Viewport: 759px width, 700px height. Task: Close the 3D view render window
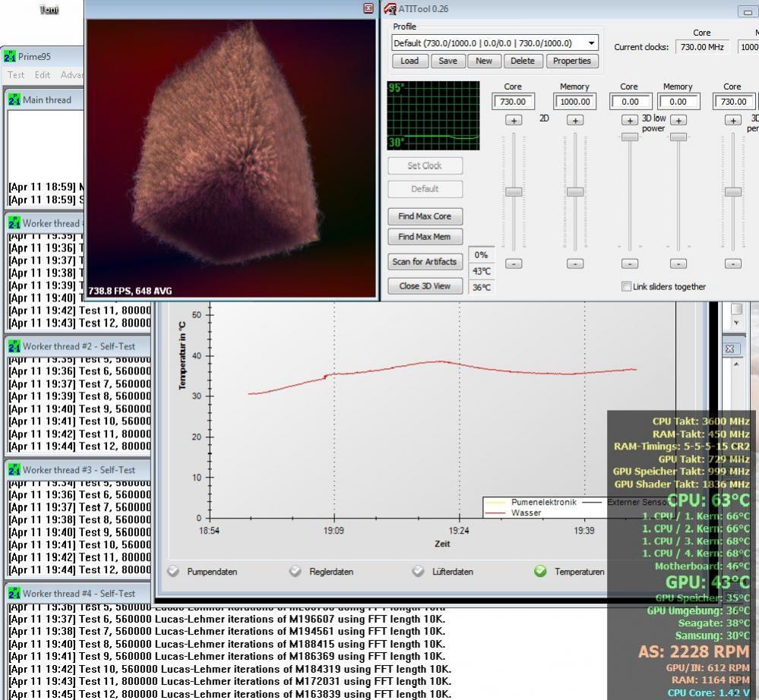[368, 8]
